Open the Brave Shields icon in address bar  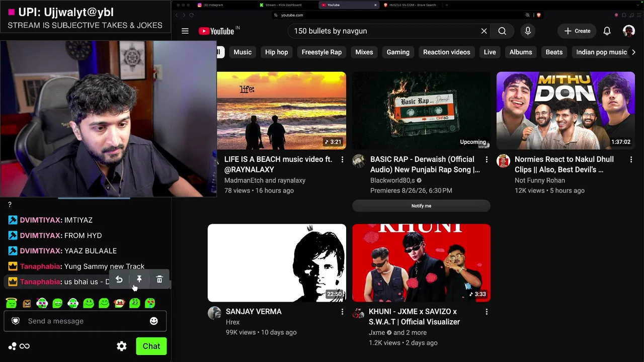coord(539,15)
